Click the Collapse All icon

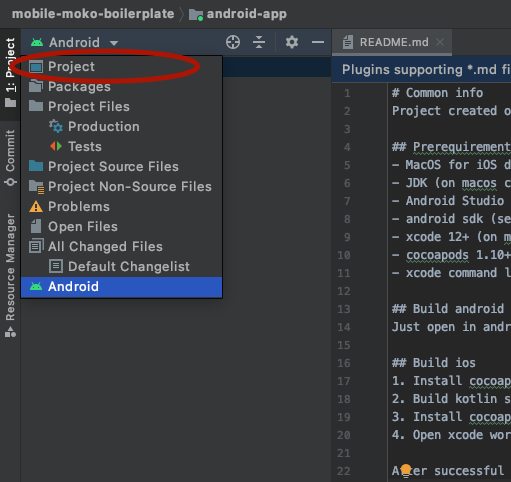pos(259,42)
